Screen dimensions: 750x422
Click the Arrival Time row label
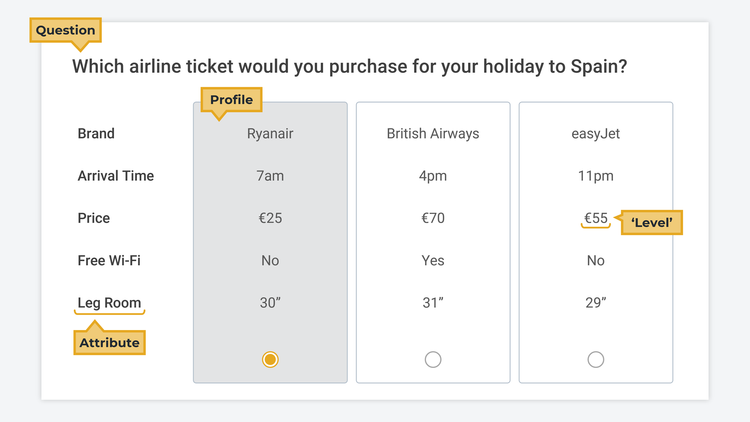pos(116,176)
